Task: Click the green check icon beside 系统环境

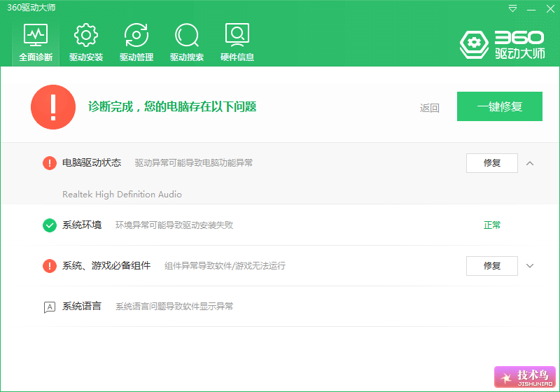Action: [50, 225]
